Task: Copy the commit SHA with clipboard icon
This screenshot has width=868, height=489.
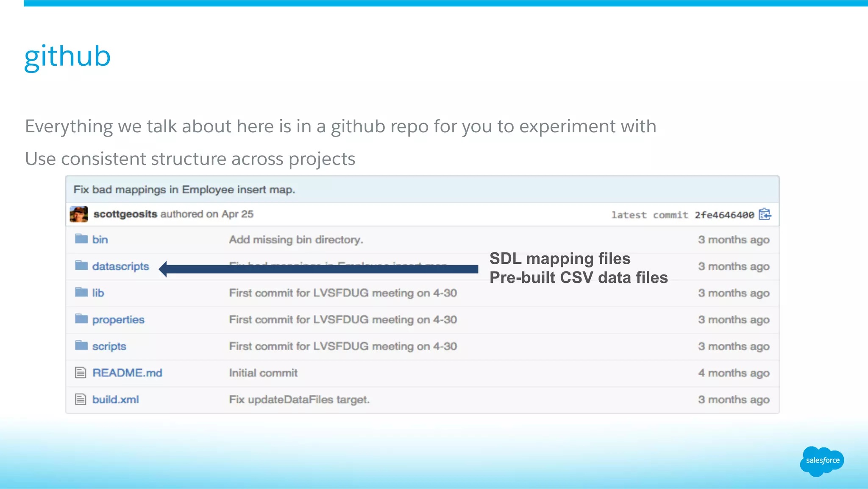Action: point(765,214)
